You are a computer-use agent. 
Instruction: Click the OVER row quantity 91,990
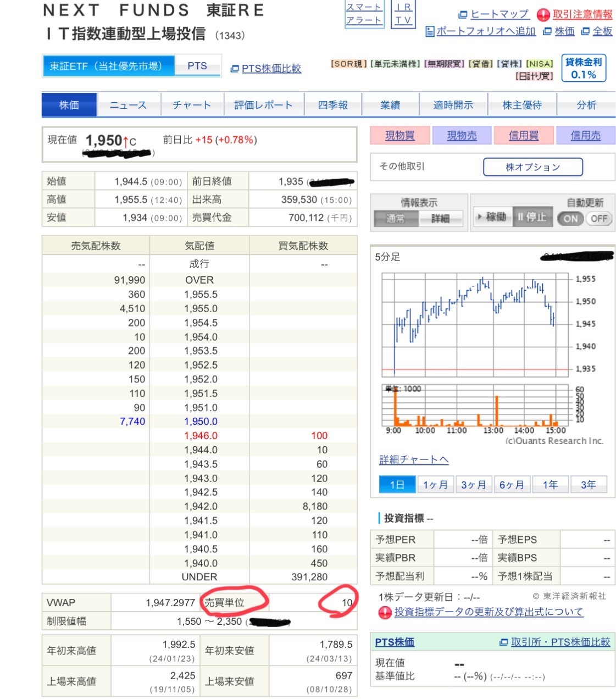pos(130,280)
